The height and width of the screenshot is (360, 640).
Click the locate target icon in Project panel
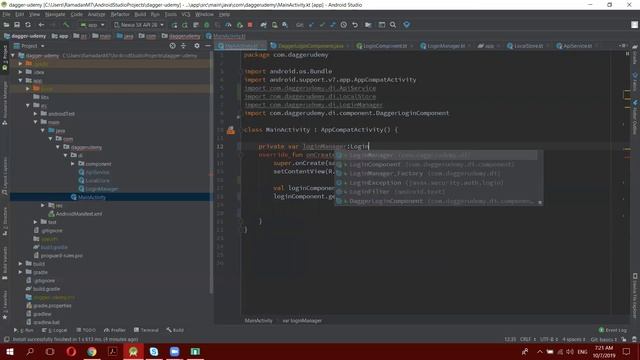[173, 46]
